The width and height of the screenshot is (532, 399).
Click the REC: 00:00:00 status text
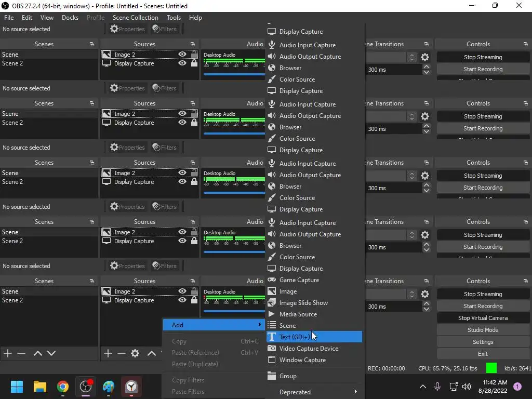click(x=386, y=368)
